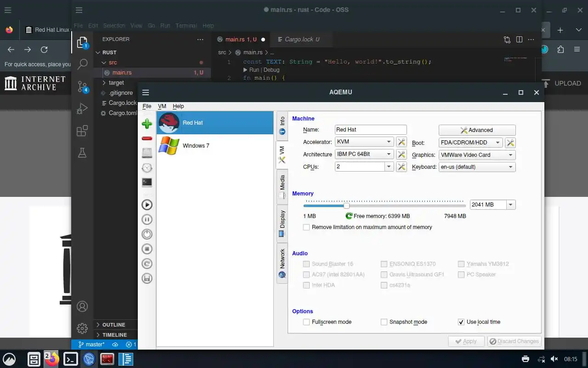Start the VM with the play button
Image resolution: width=588 pixels, height=368 pixels.
coord(147,205)
